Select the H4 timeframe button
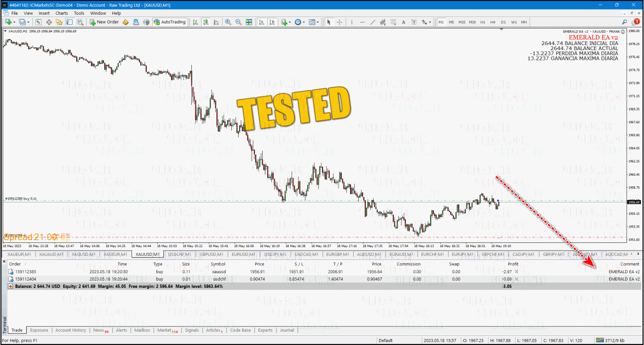The width and height of the screenshot is (644, 345). click(x=493, y=22)
